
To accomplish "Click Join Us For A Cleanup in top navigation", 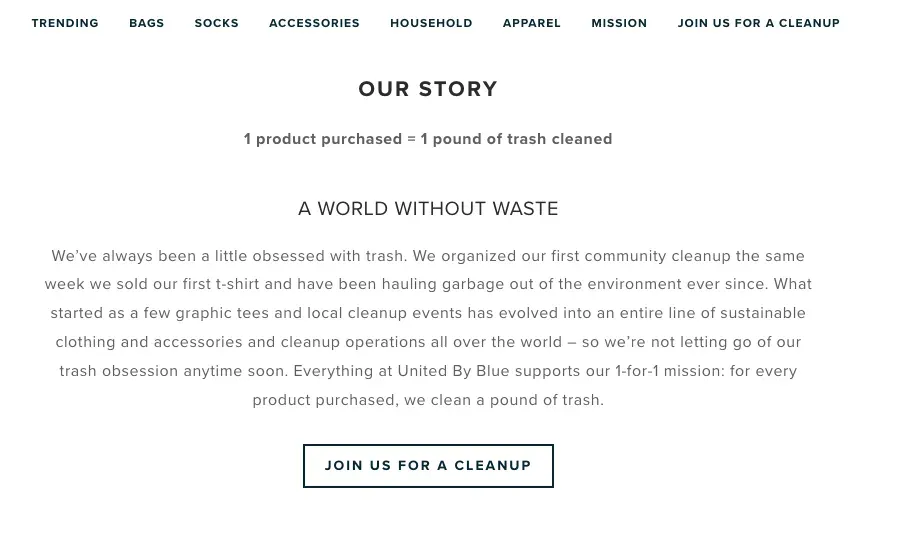I will tap(759, 23).
